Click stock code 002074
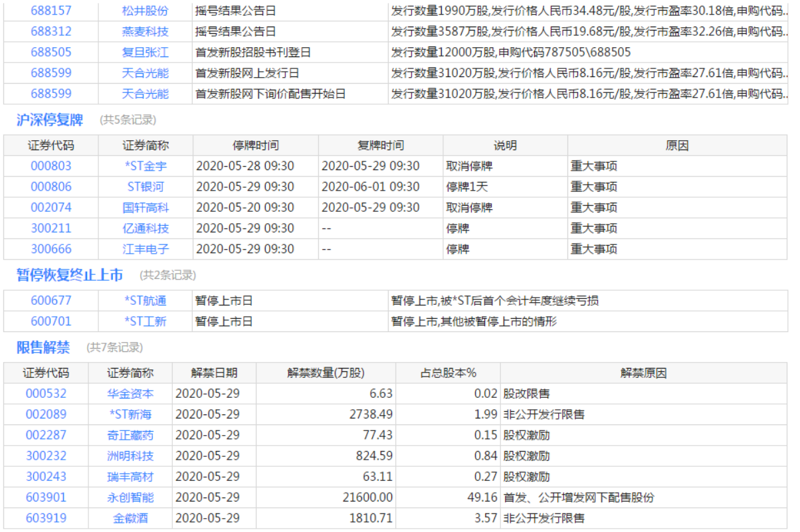 point(51,207)
